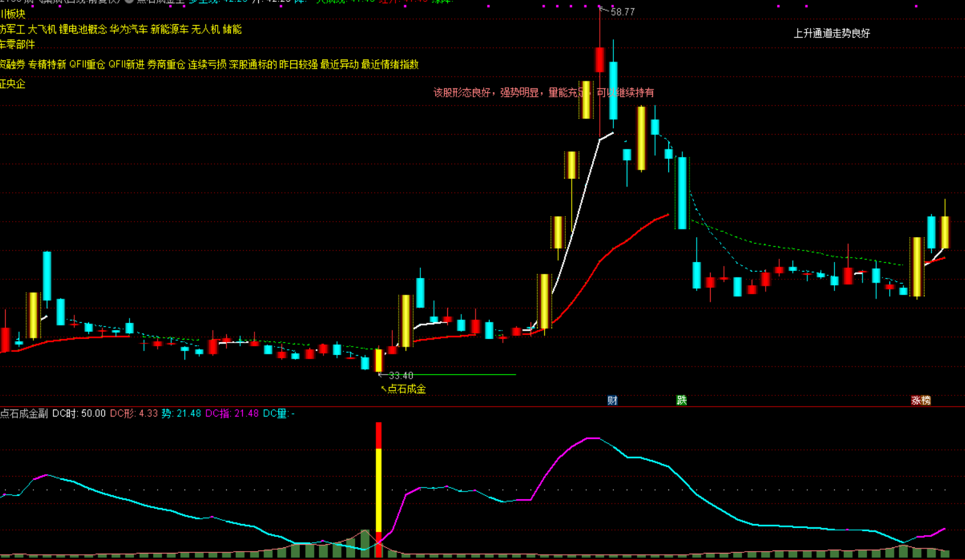Screen dimensions: 965x560
Task: Click the DC量 indicator label
Action: coord(279,414)
